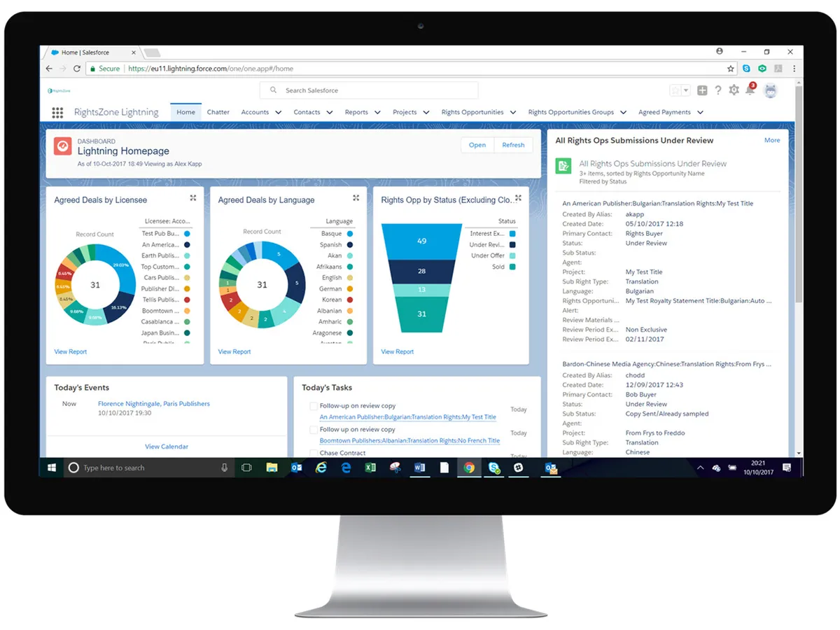Click the Task View icon in taskbar

[246, 468]
